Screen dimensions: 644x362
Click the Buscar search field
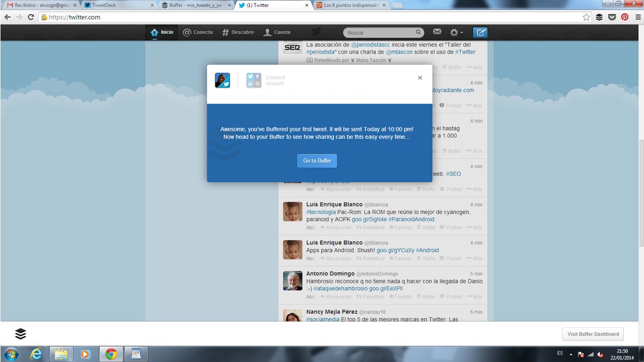(x=383, y=33)
